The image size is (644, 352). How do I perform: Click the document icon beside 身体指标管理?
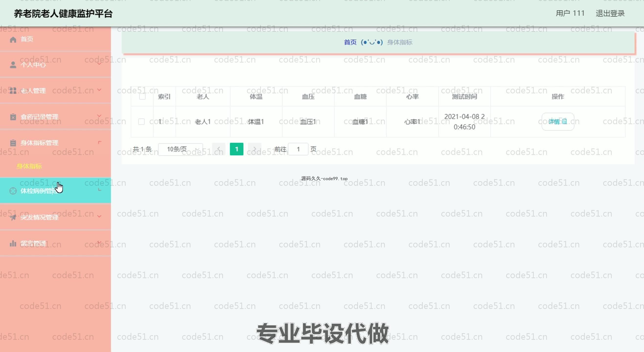[x=13, y=143]
